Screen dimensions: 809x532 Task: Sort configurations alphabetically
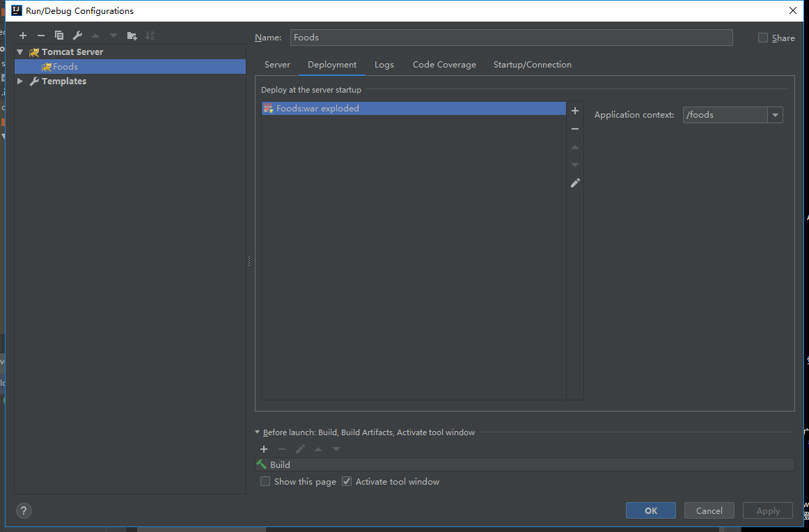[x=150, y=36]
